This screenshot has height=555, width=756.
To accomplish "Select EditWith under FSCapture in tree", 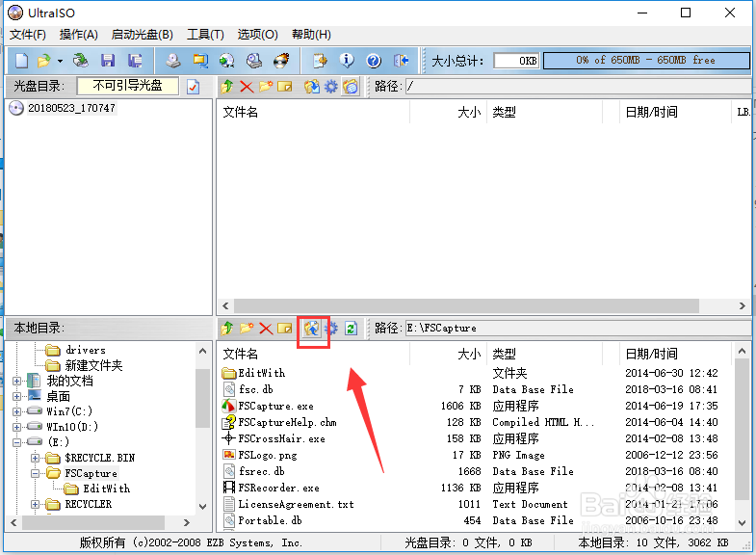I will [x=107, y=489].
